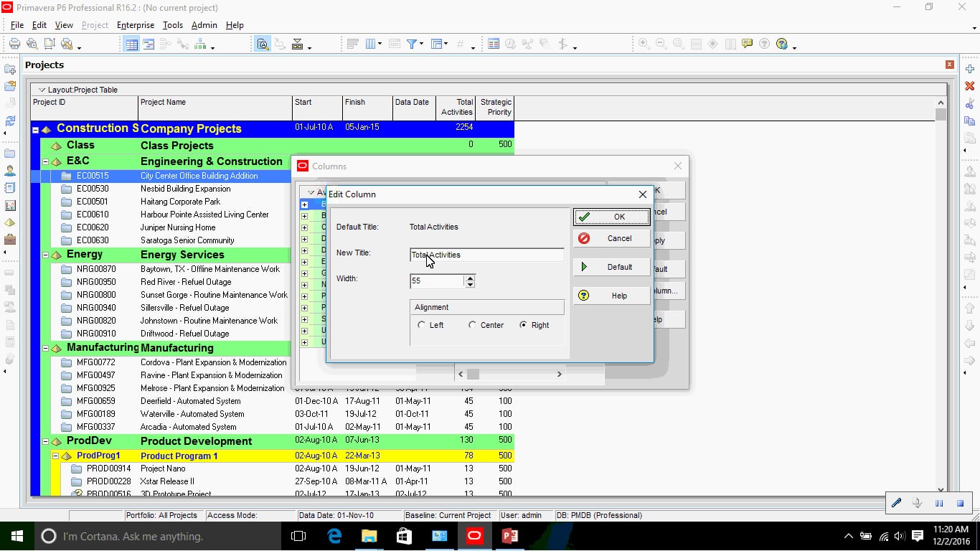980x551 pixels.
Task: Collapse the Manufacturing group
Action: pos(45,348)
